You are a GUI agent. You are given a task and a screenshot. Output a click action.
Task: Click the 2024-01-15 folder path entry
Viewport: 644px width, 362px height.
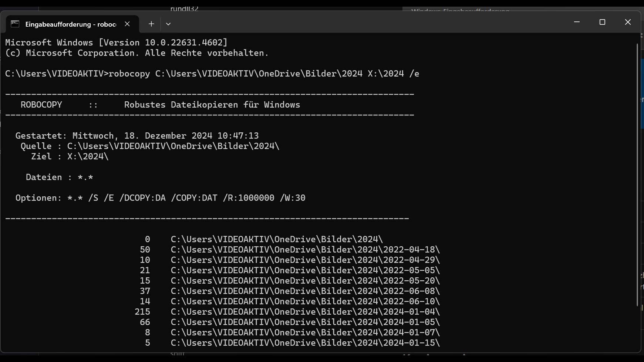[305, 343]
